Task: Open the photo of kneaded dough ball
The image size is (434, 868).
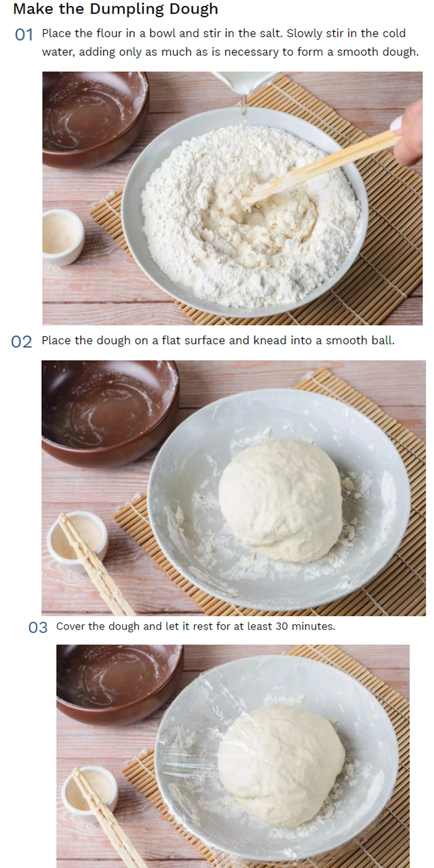Action: [x=234, y=488]
